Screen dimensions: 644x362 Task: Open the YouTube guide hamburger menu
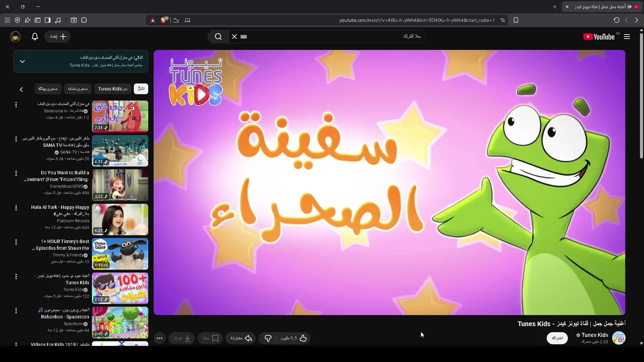(x=627, y=36)
